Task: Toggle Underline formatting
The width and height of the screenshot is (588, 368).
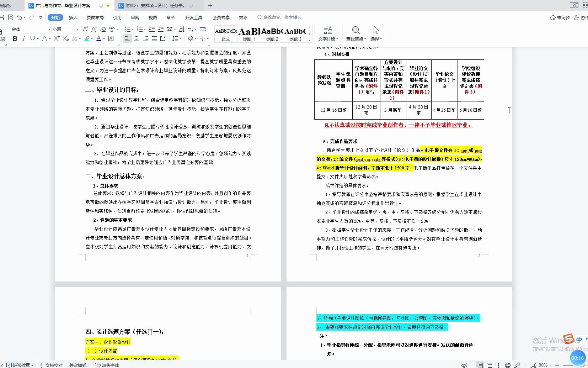Action: point(32,38)
